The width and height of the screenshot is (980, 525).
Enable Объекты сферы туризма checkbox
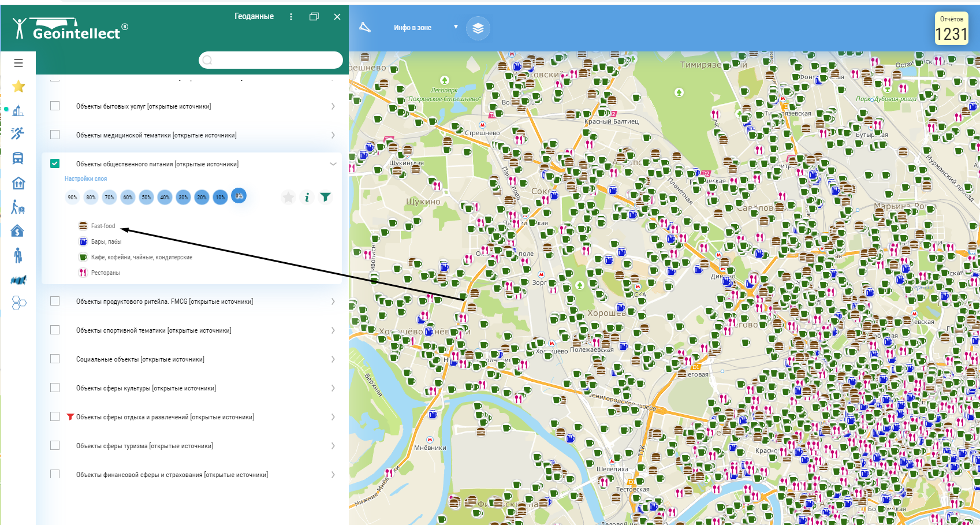point(55,445)
